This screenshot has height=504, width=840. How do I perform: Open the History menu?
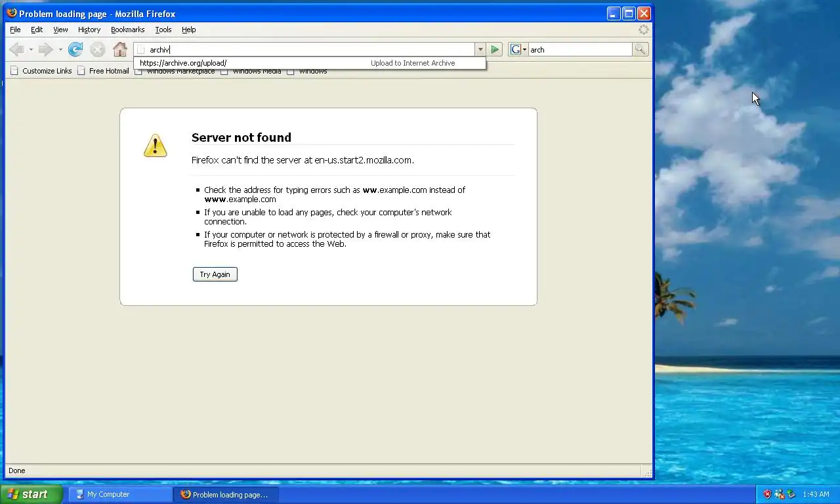pos(89,30)
